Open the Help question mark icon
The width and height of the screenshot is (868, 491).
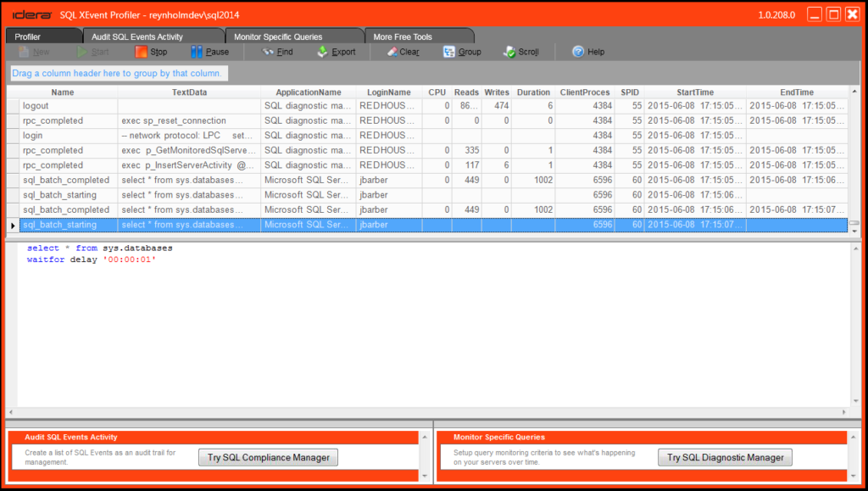coord(578,52)
